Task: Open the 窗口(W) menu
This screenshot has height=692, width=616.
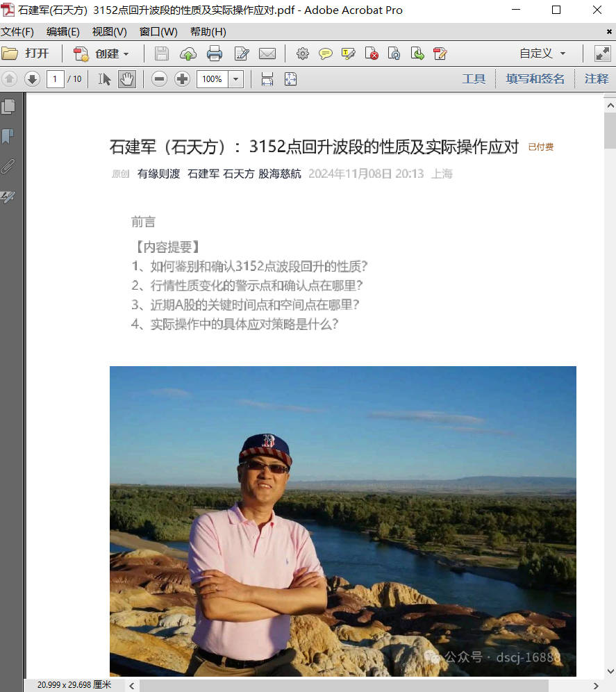Action: (x=158, y=32)
